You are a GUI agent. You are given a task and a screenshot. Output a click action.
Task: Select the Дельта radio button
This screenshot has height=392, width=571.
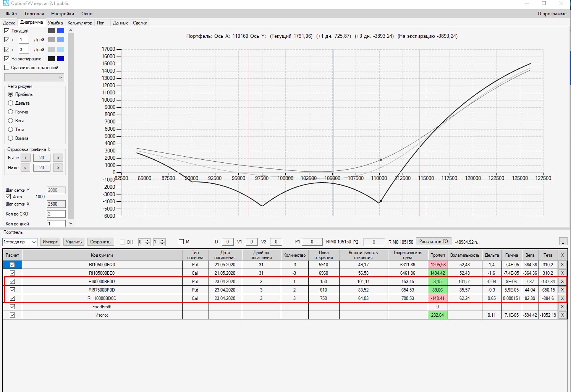pos(11,103)
